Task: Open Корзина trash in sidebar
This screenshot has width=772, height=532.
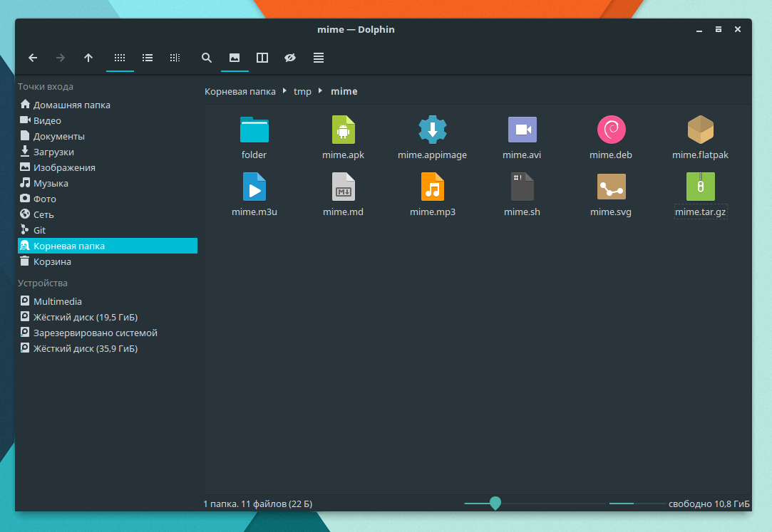Action: 108,261
